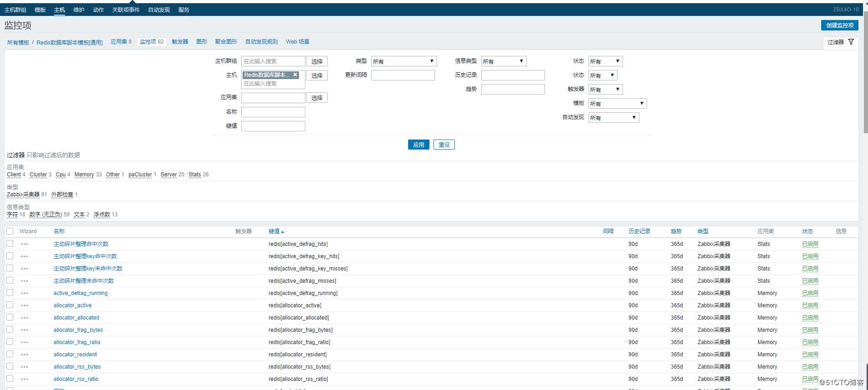Screen dimensions: 868x390
Task: Open the 模板 top menu item
Action: click(x=40, y=10)
